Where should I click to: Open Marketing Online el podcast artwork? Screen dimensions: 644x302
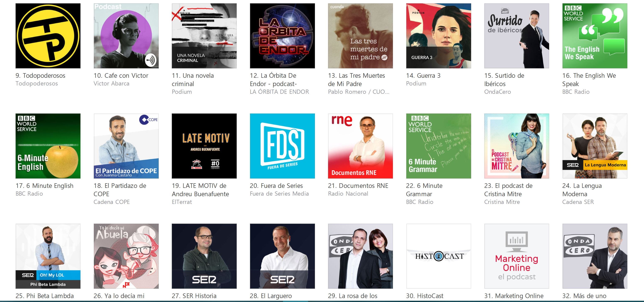(x=517, y=256)
